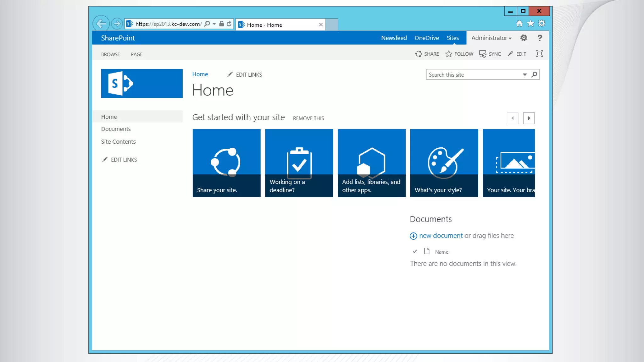Click the REMOVE THIS link
644x362 pixels.
(308, 118)
